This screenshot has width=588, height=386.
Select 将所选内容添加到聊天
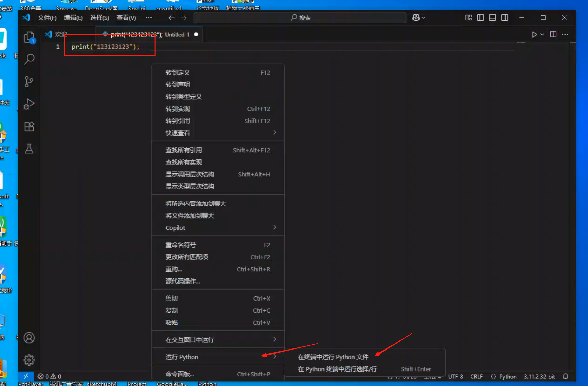pos(218,204)
